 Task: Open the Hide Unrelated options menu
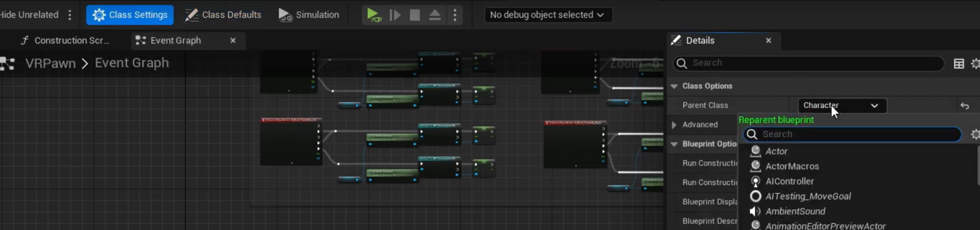click(x=70, y=15)
